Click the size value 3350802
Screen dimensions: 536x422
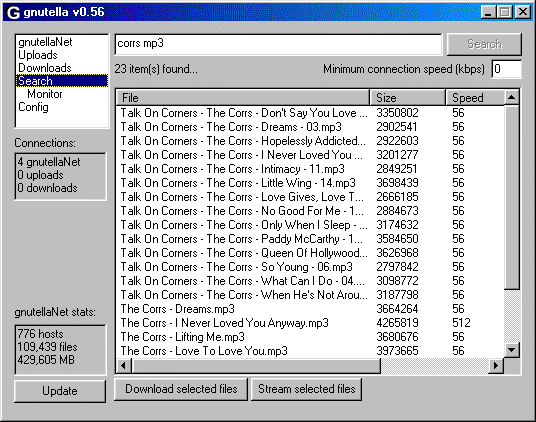pos(397,113)
